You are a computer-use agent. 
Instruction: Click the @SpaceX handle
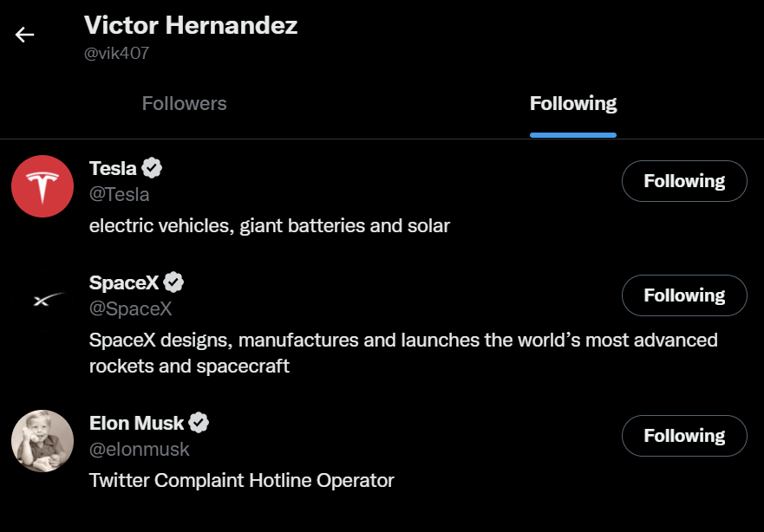(x=131, y=308)
